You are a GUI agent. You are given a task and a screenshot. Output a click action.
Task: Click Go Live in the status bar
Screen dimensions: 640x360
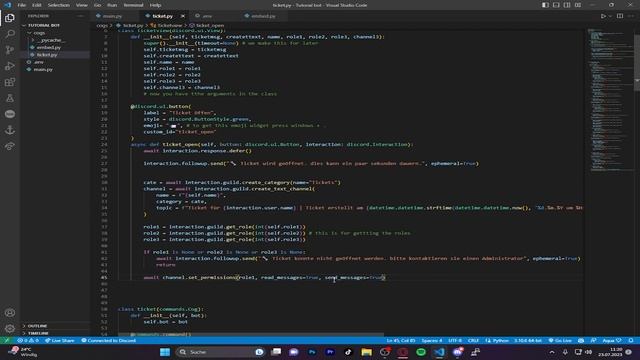pos(560,340)
